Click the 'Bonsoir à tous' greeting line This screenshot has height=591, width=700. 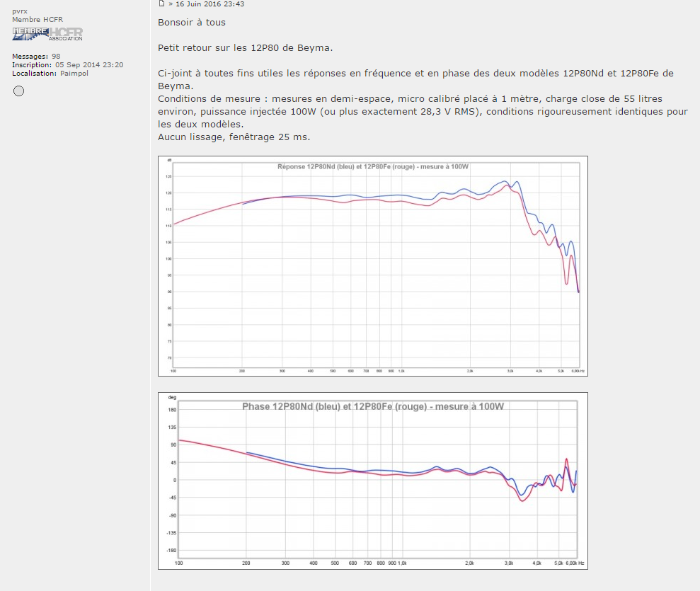pos(192,23)
